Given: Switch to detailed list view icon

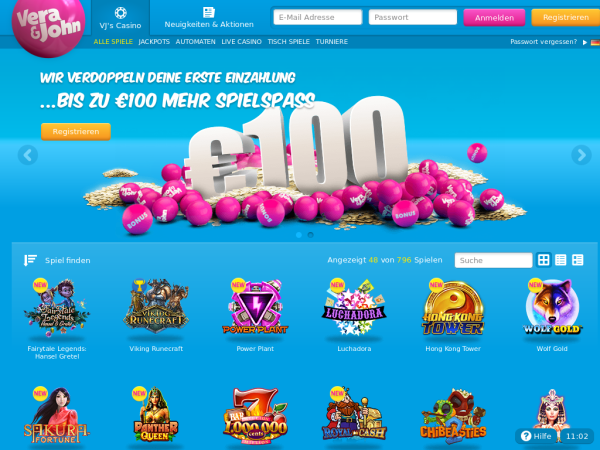Looking at the screenshot, I should tap(577, 260).
